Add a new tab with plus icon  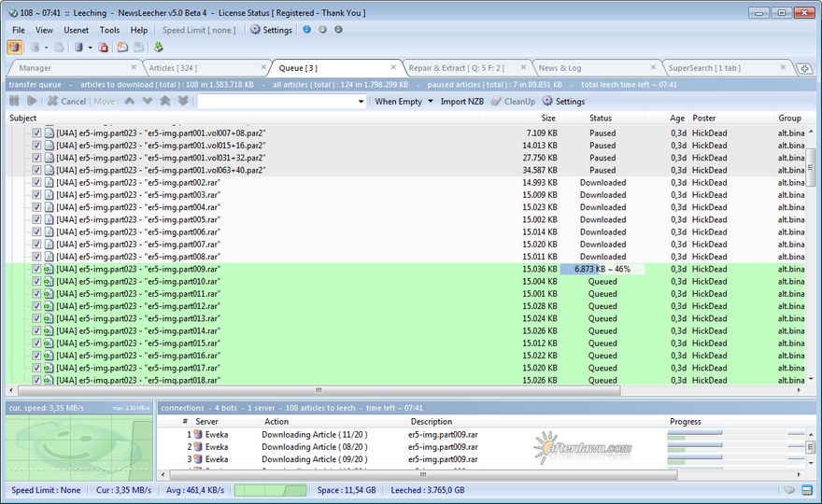point(803,69)
